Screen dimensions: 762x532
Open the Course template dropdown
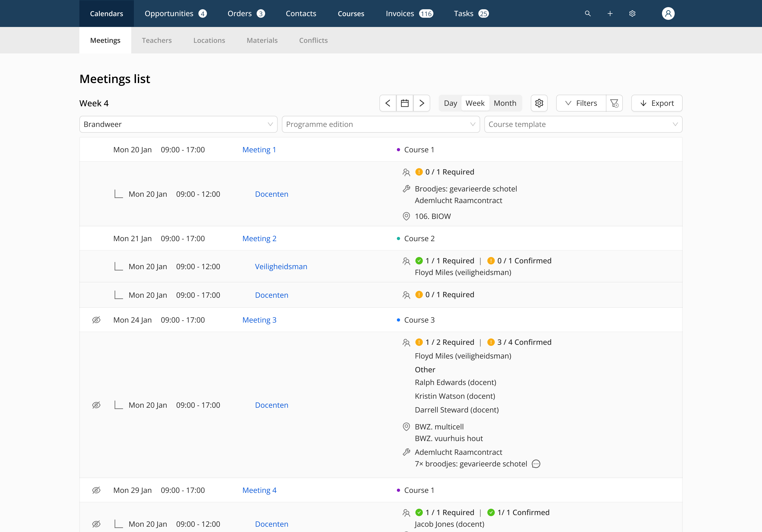[583, 124]
